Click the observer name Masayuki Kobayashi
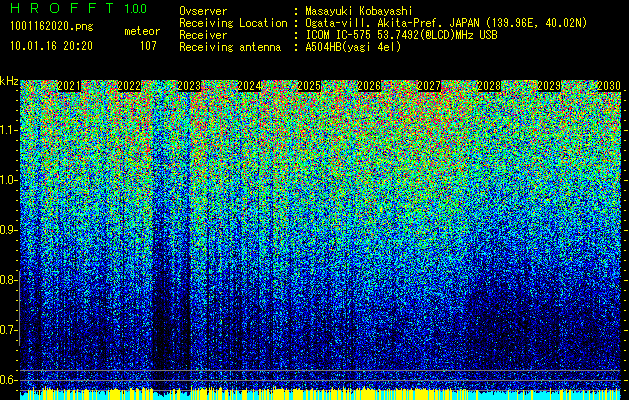This screenshot has width=629, height=400. click(x=359, y=11)
